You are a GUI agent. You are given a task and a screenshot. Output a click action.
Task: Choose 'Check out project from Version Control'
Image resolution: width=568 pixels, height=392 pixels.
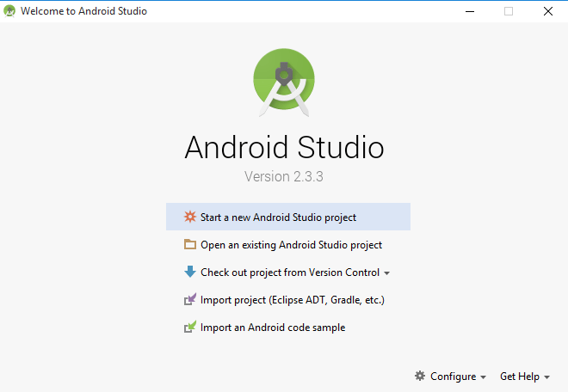[x=288, y=273]
